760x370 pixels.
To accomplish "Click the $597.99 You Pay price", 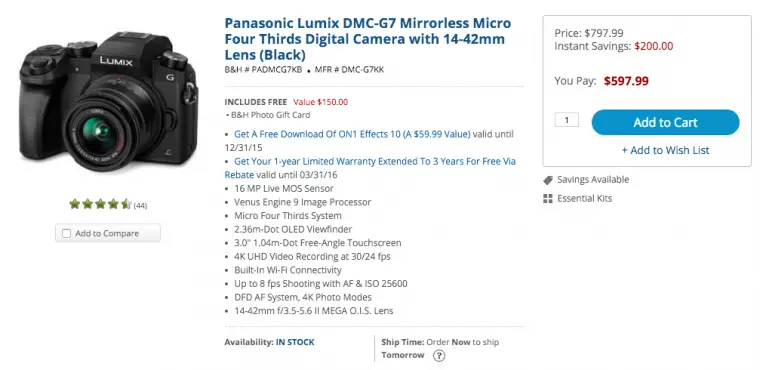I will coord(626,81).
